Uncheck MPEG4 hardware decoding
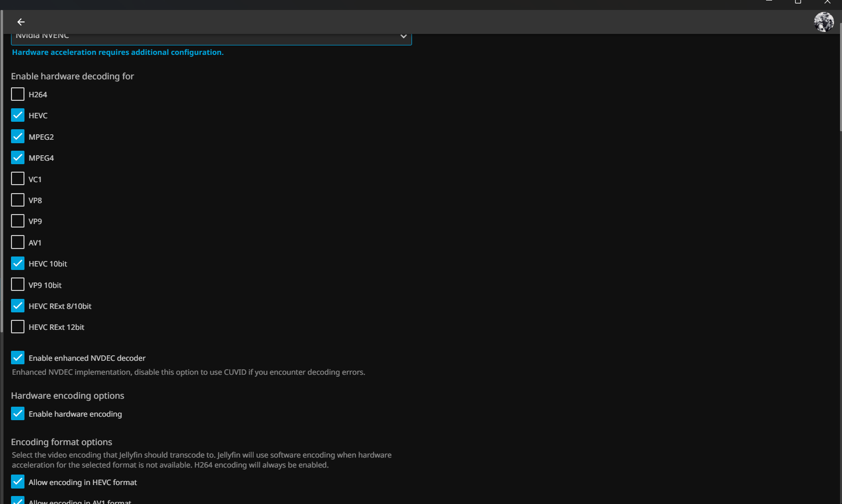 [17, 158]
